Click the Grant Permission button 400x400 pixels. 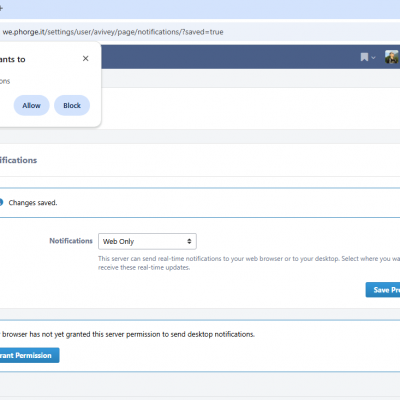click(29, 355)
